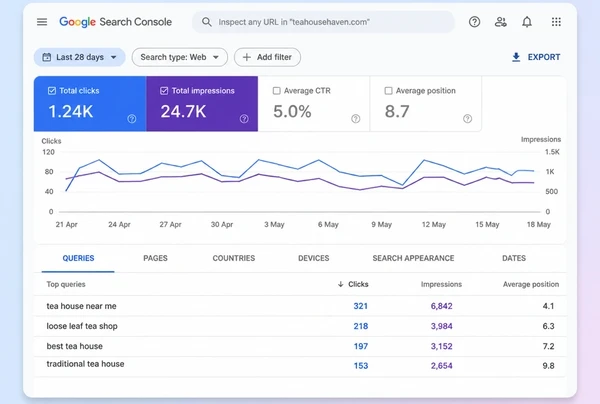The image size is (600, 404).
Task: Select the Average CTR 5.0% value
Action: (x=292, y=112)
